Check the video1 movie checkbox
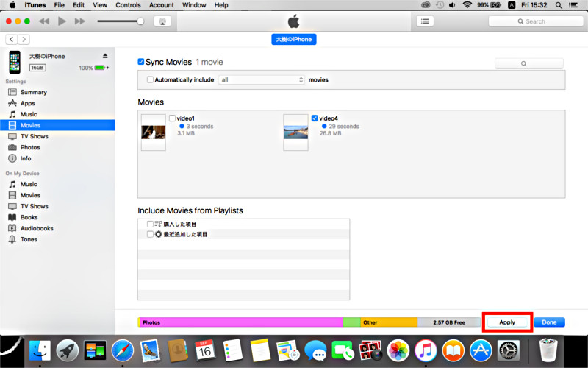 (x=172, y=118)
